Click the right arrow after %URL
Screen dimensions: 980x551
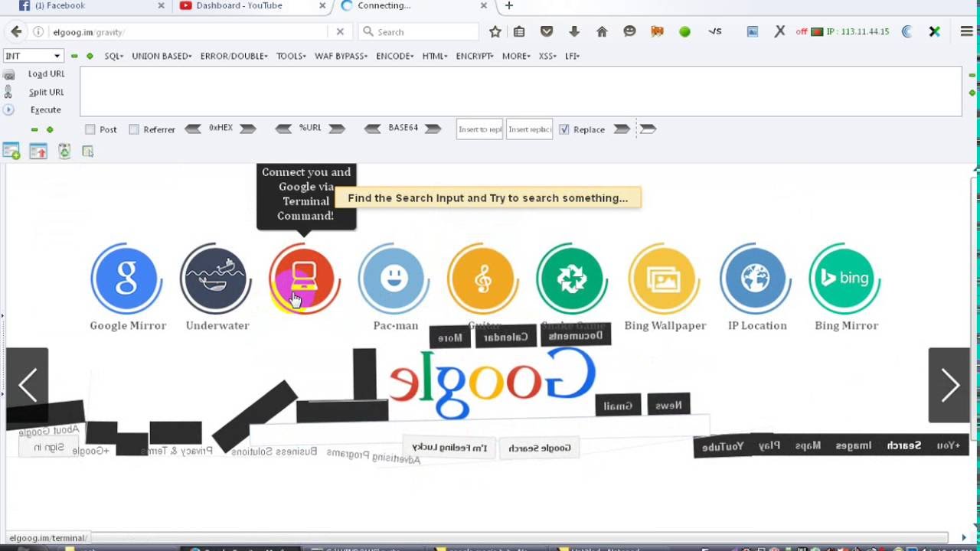pos(337,129)
